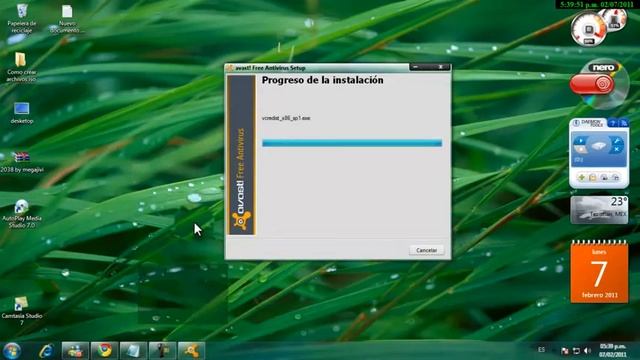Click the DAEMON Tools gadget wrench icon
Image resolution: width=640 pixels, height=360 pixels.
tap(617, 141)
